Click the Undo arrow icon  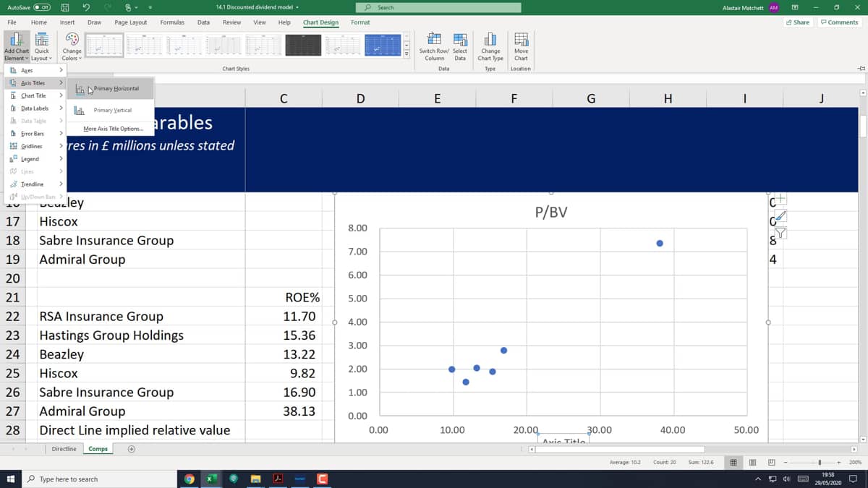(86, 7)
